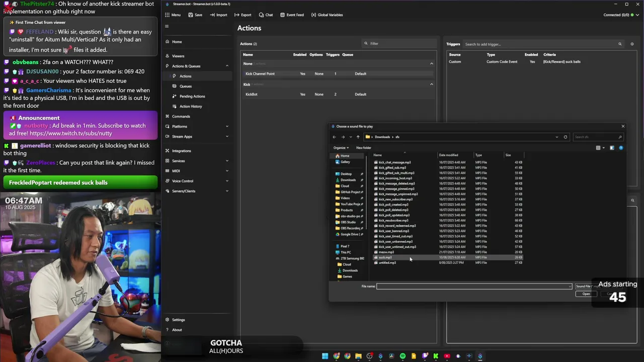The height and width of the screenshot is (362, 644).
Task: Click the Open button in the dialog
Action: click(586, 294)
